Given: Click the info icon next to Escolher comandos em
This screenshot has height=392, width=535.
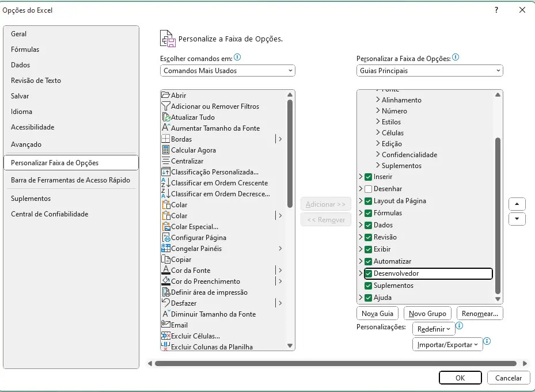Looking at the screenshot, I should click(x=237, y=57).
